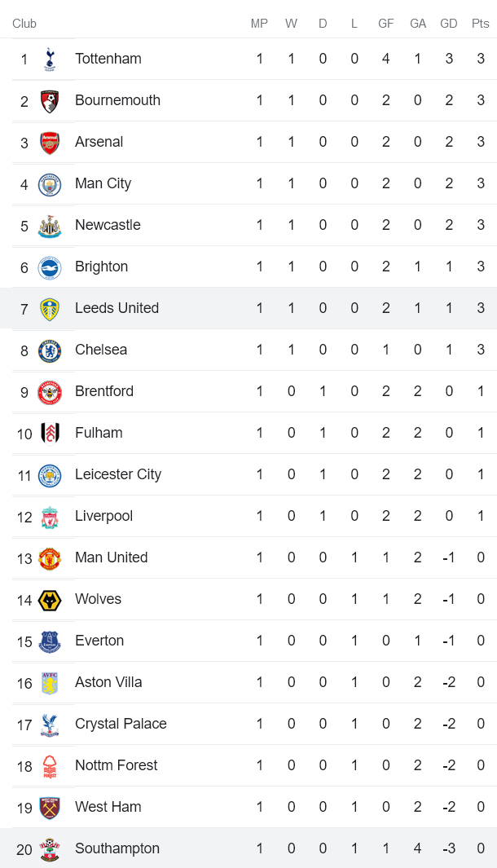Screen dimensions: 497x868
Task: Click the Pts column header
Action: (x=481, y=24)
